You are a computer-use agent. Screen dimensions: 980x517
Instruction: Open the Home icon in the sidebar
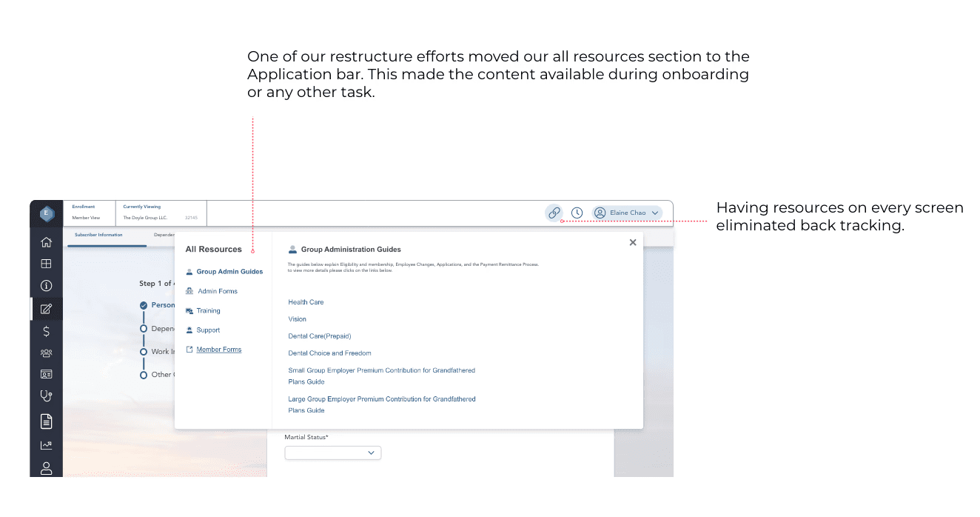tap(47, 241)
